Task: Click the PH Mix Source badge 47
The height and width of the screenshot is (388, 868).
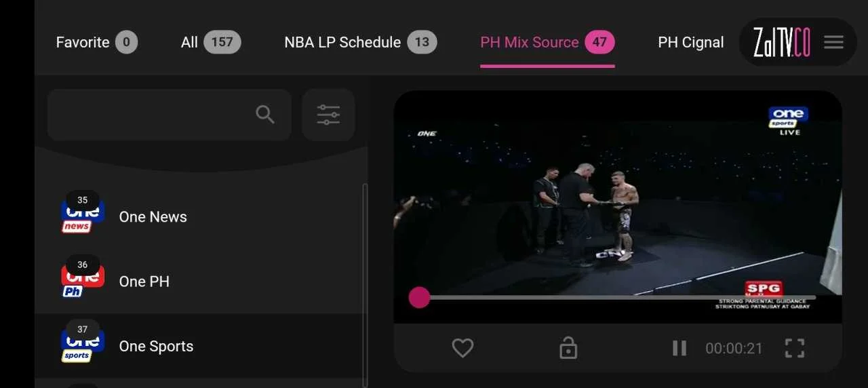Action: click(599, 42)
